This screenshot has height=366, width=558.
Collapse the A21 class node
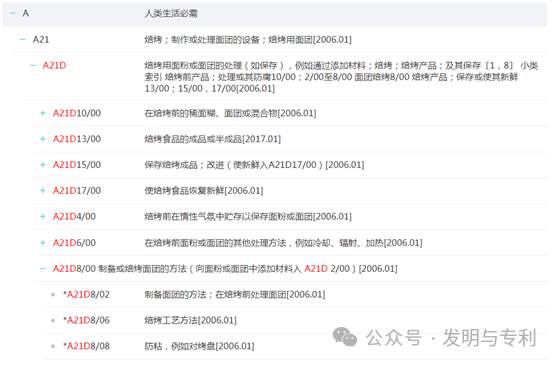coord(22,40)
